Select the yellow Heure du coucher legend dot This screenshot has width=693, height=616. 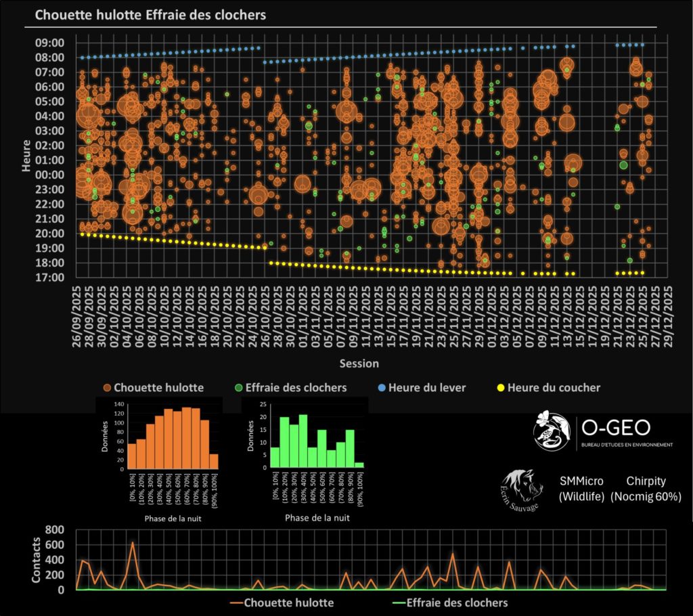(500, 388)
